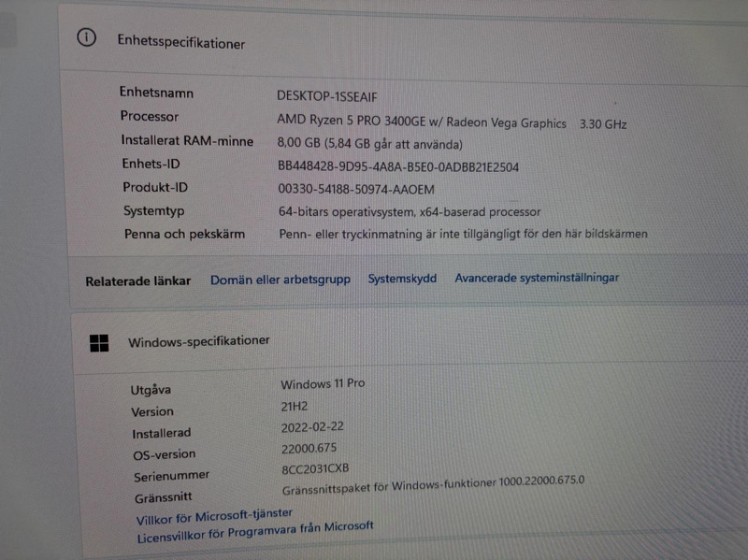This screenshot has height=560, width=748.
Task: Select Produkt-ID value 00330-54188-50974-AAOEM
Action: pos(356,190)
